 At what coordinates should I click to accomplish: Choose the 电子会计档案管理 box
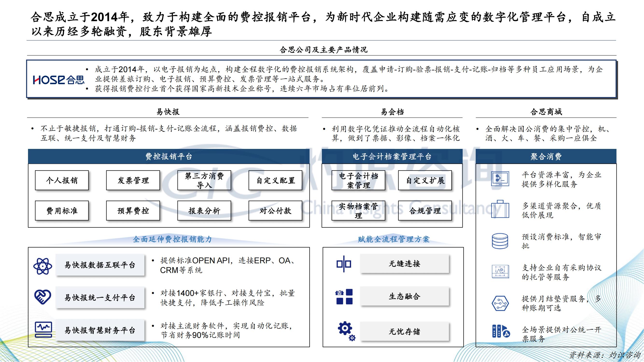point(358,180)
